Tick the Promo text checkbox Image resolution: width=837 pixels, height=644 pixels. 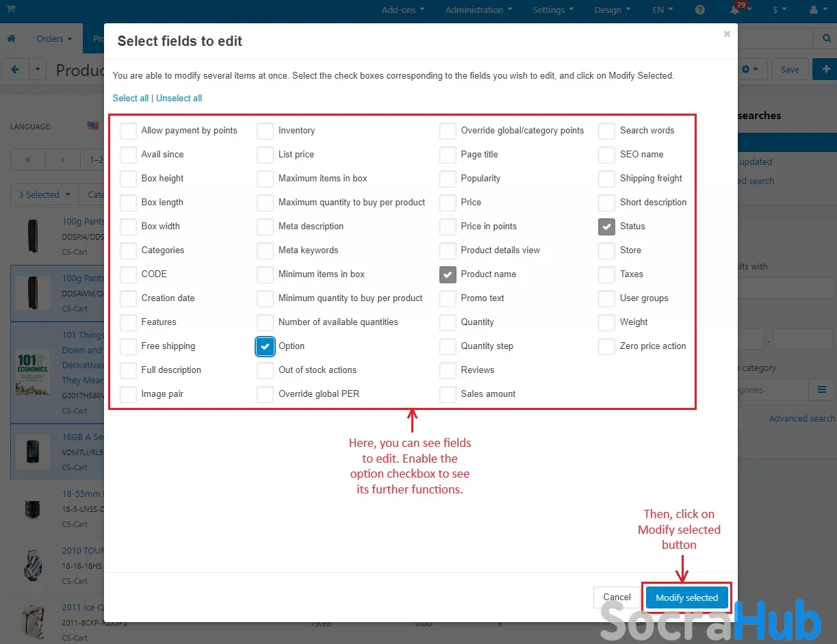pyautogui.click(x=448, y=298)
